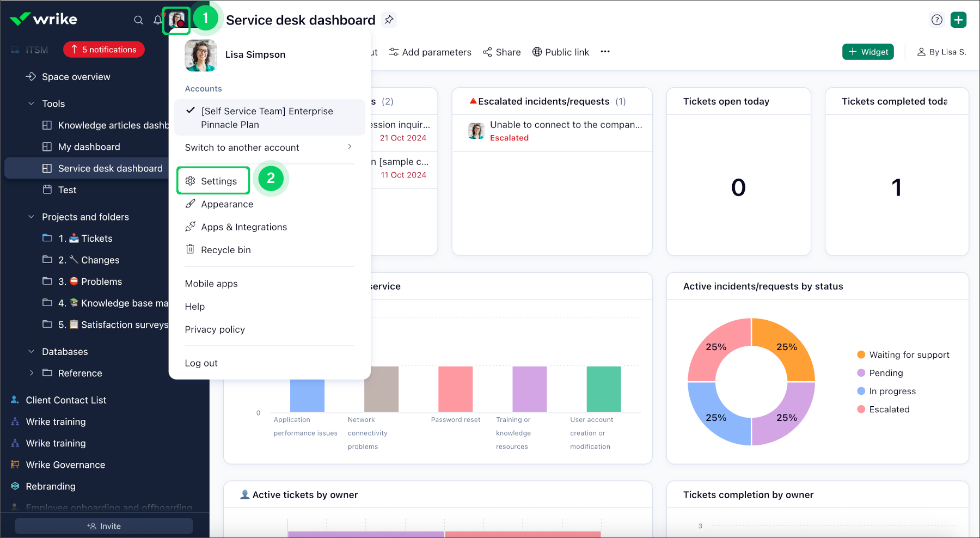Choose Appearance from the profile menu
The image size is (980, 538).
pyautogui.click(x=226, y=204)
